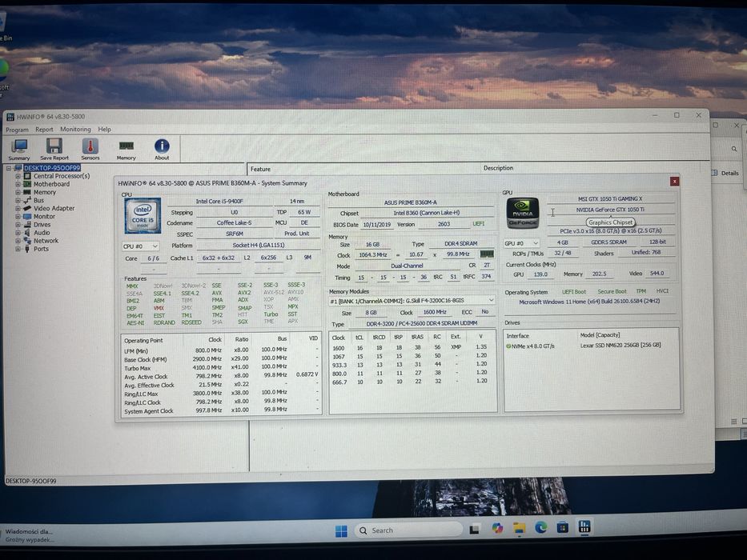Click the Lexar SSD NM620 256GB drive entry

pos(620,346)
